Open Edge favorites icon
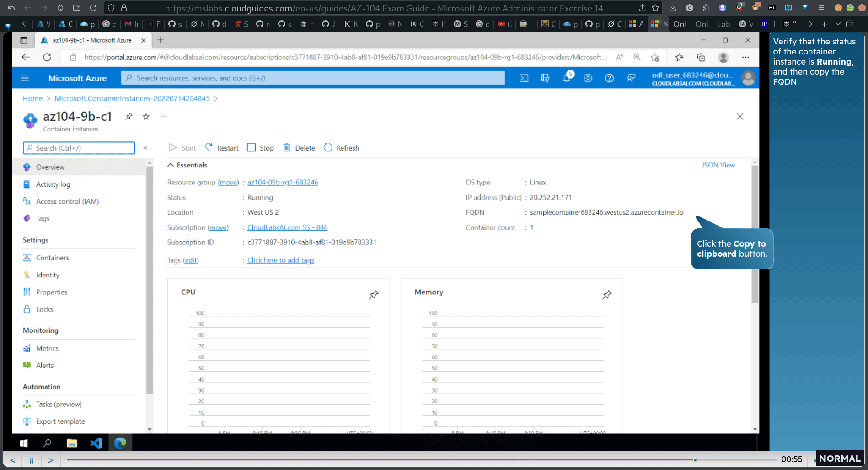The height and width of the screenshot is (470, 868). (x=679, y=57)
